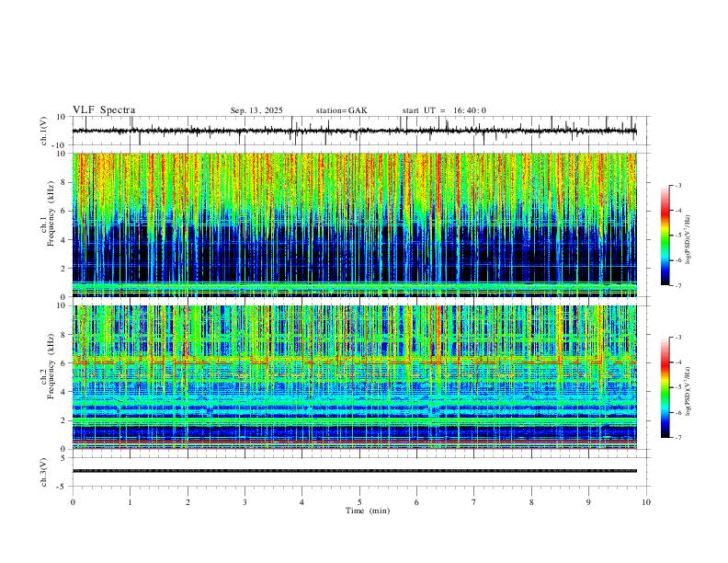Click the ch.1 log(PSD) colorbar label
728x563 pixels.
(688, 239)
